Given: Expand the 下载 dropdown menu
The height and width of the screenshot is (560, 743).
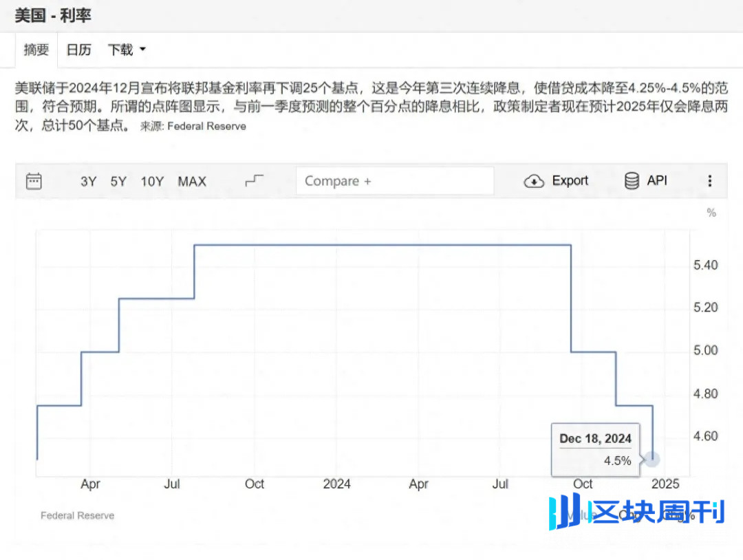Looking at the screenshot, I should (x=127, y=50).
